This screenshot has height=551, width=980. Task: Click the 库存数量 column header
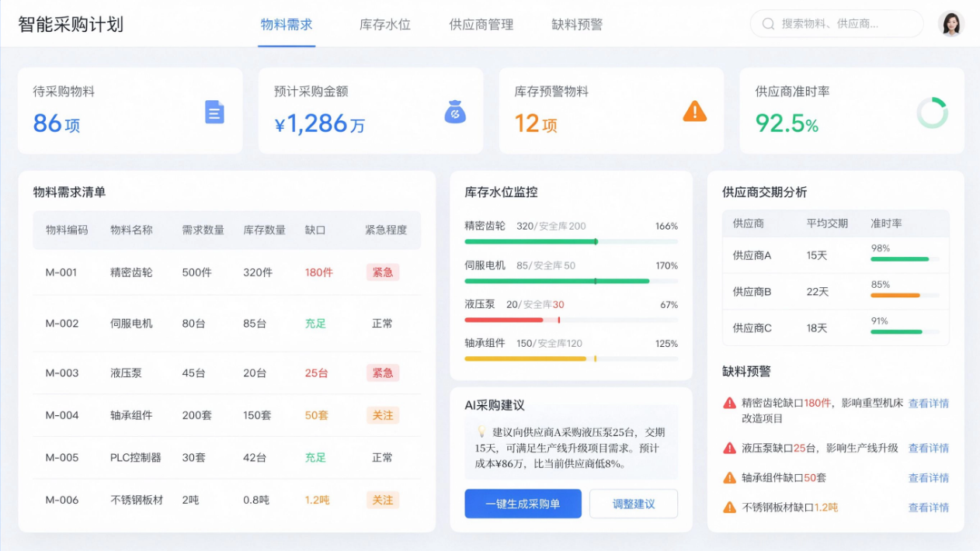(265, 230)
